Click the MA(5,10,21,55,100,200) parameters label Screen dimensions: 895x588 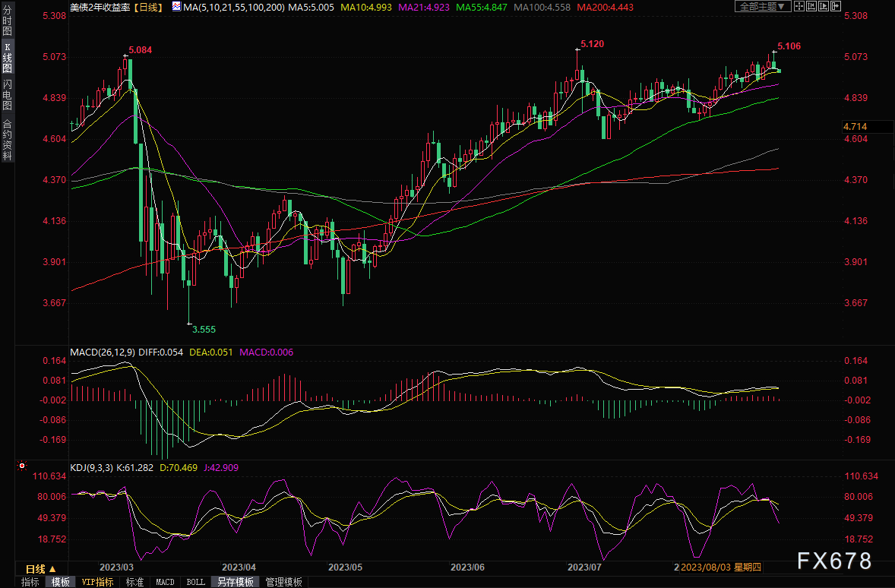234,8
